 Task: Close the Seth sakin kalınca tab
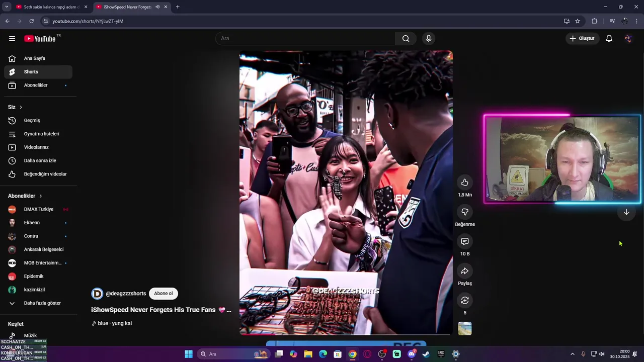tap(86, 7)
